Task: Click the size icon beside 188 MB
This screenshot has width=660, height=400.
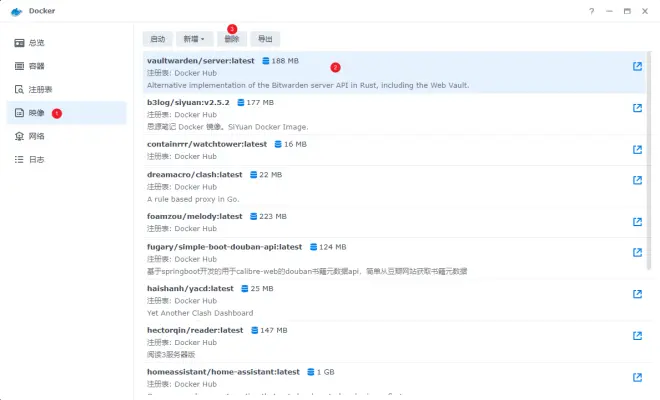Action: tap(266, 61)
